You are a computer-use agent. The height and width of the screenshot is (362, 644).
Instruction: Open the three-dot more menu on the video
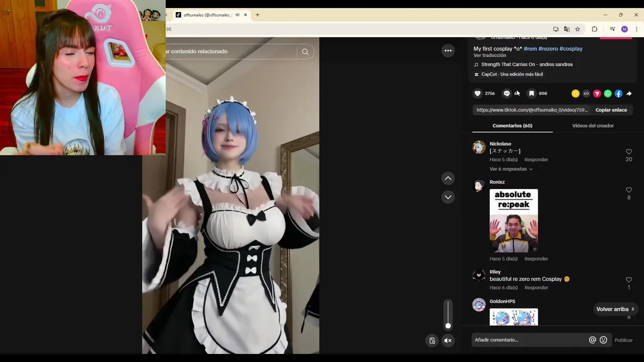click(x=448, y=50)
